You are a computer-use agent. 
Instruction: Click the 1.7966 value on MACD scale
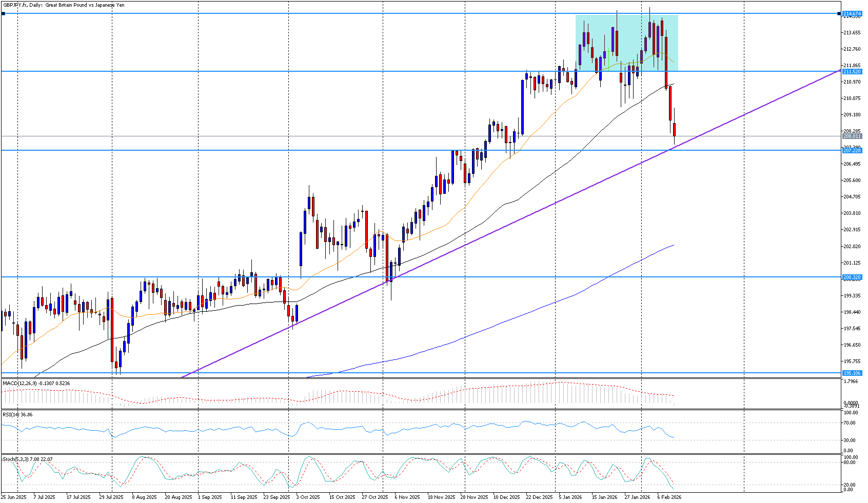pyautogui.click(x=852, y=381)
